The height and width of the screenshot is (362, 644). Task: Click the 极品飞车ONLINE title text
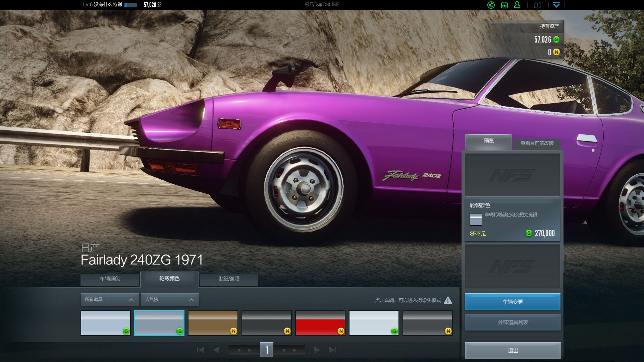[x=322, y=5]
